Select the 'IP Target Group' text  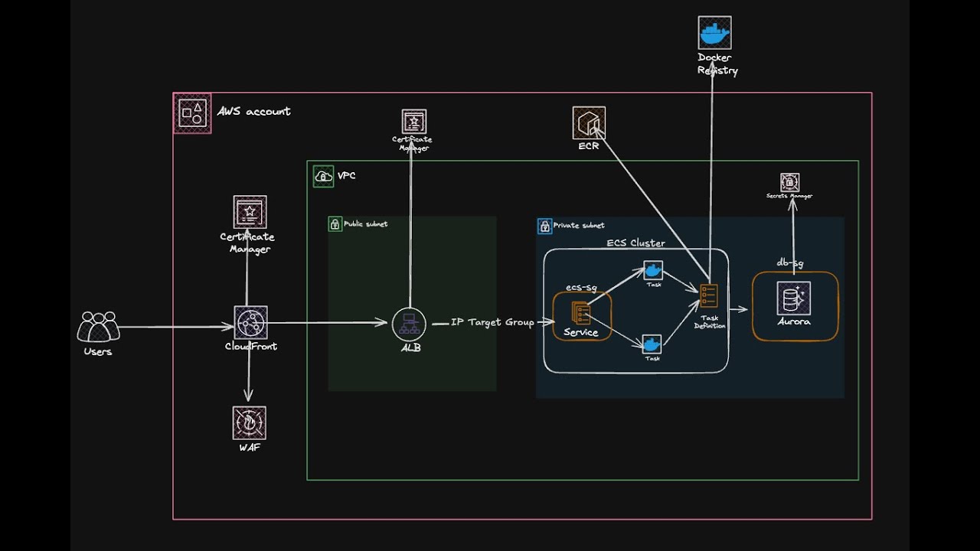click(492, 322)
